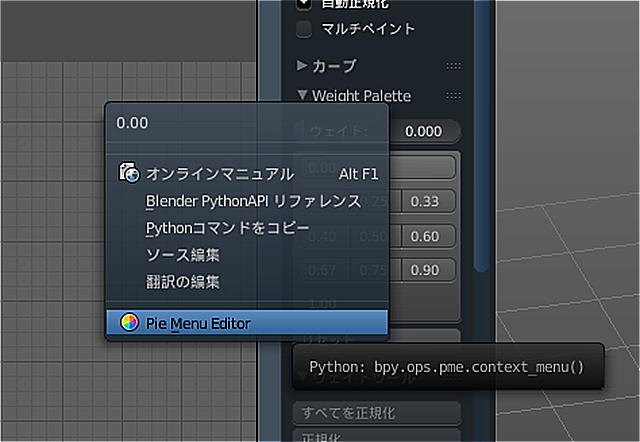Set weight preset 0.60
The image size is (640, 442).
[428, 236]
